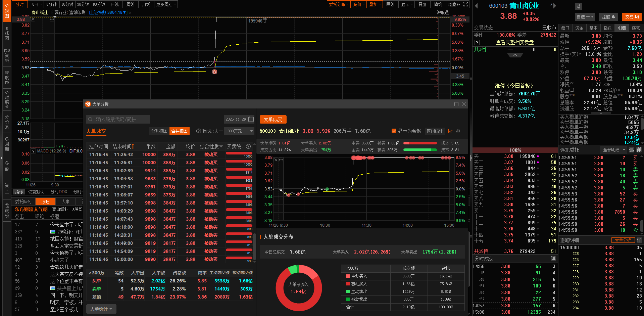Toggle 简约 simple mode
This screenshot has height=316, width=644.
(438, 4)
